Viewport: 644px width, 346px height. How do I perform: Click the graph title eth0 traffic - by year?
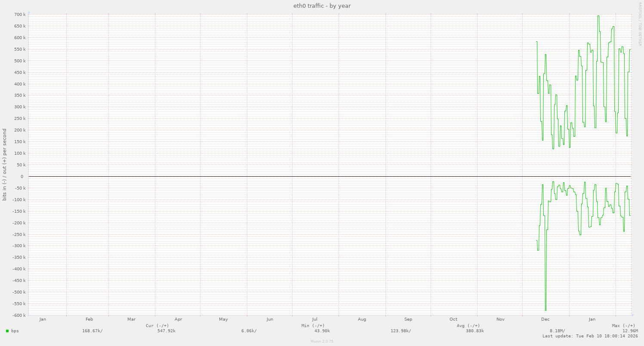pyautogui.click(x=321, y=6)
